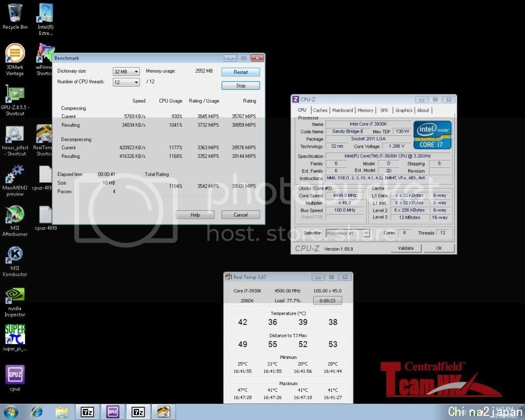Image resolution: width=525 pixels, height=420 pixels.
Task: Click the Threads 12 field in CPU-Z
Action: tap(442, 233)
